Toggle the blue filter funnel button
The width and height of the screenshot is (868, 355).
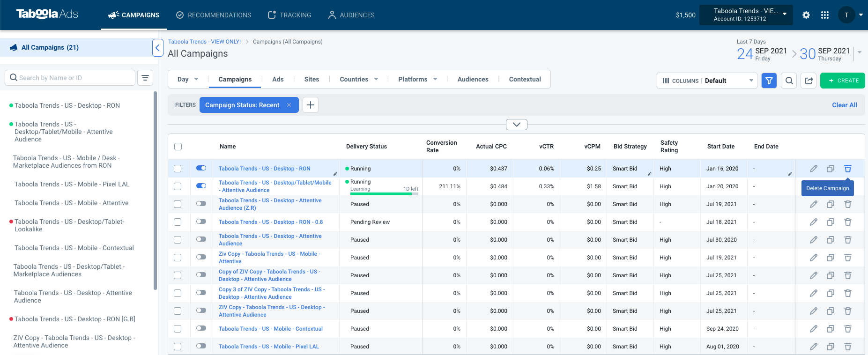[769, 81]
